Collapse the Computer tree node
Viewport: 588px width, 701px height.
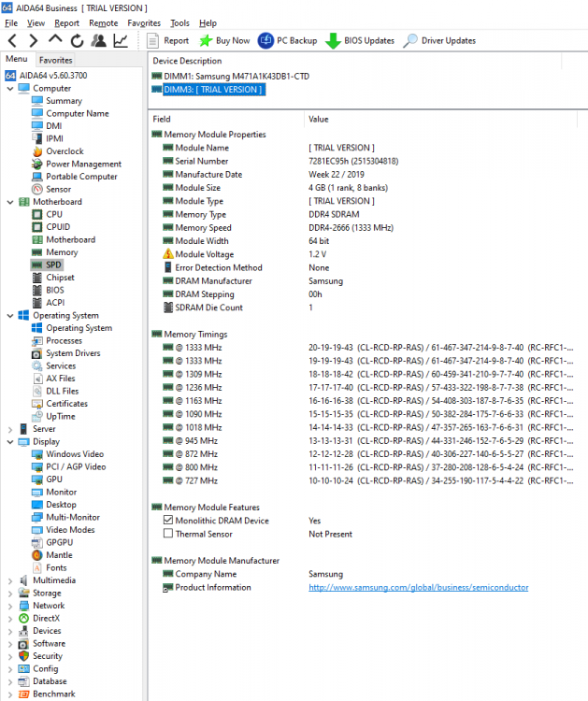(x=10, y=89)
